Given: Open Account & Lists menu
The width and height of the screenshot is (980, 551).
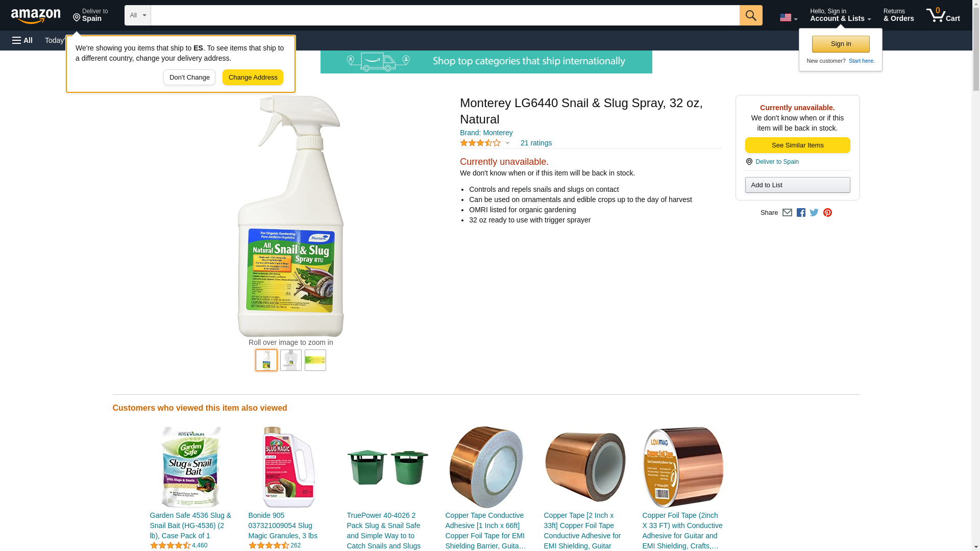Looking at the screenshot, I should [x=840, y=15].
